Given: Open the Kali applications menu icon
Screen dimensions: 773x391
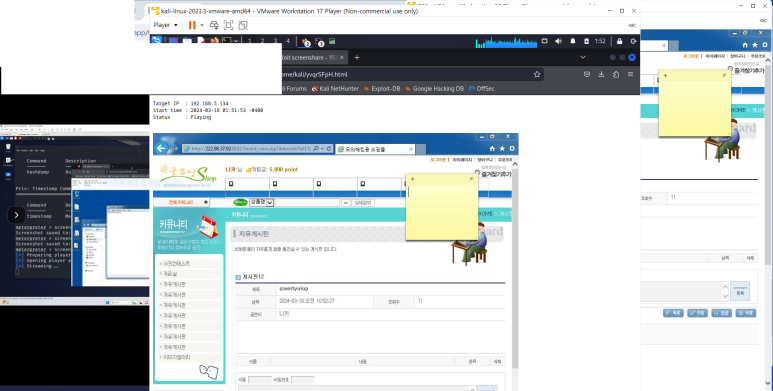Looking at the screenshot, I should [x=156, y=40].
